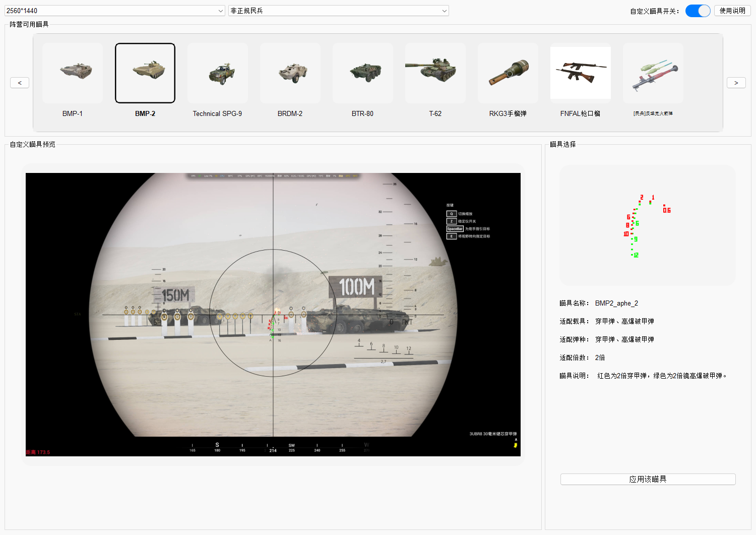Image resolution: width=756 pixels, height=535 pixels.
Task: Click the BRDM-2 label text
Action: (290, 113)
